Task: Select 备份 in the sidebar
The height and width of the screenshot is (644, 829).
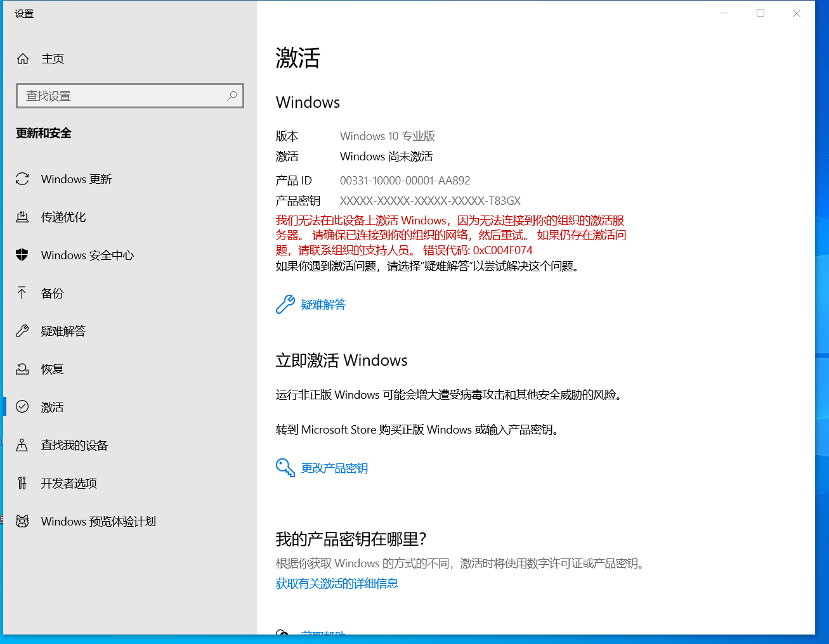Action: [x=130, y=293]
